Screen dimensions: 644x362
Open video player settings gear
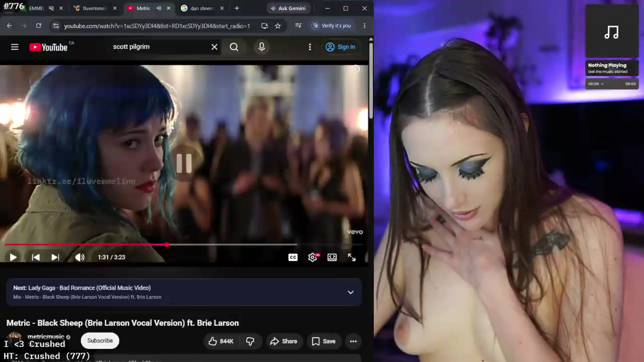point(313,257)
